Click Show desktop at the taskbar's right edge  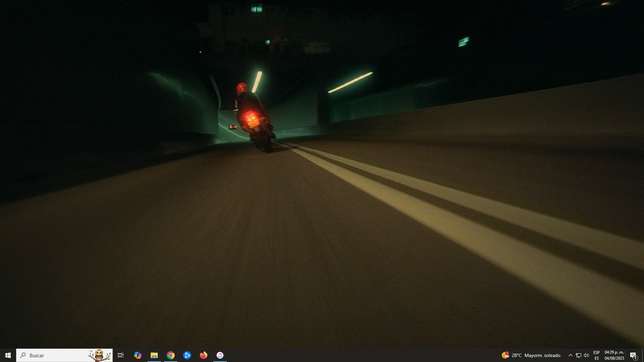(643, 355)
